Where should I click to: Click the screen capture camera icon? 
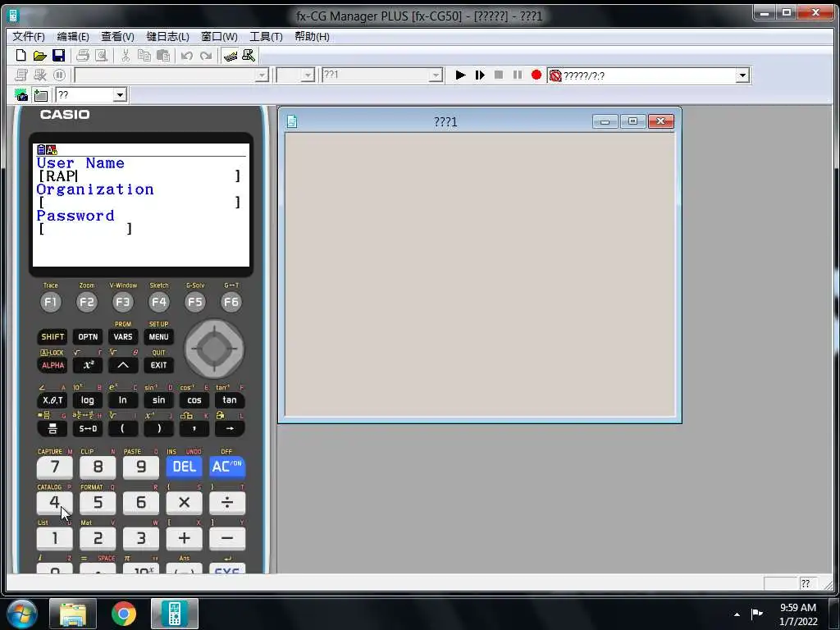(x=21, y=95)
